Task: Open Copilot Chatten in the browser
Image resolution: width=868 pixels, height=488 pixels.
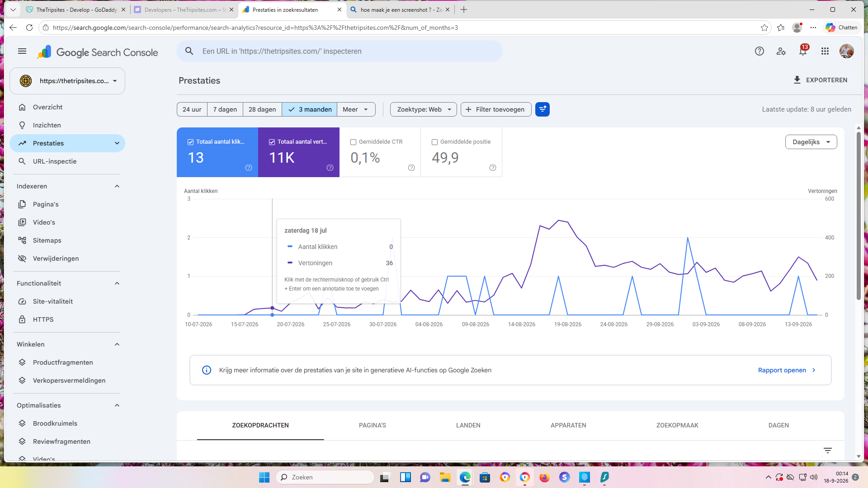Action: coord(842,28)
